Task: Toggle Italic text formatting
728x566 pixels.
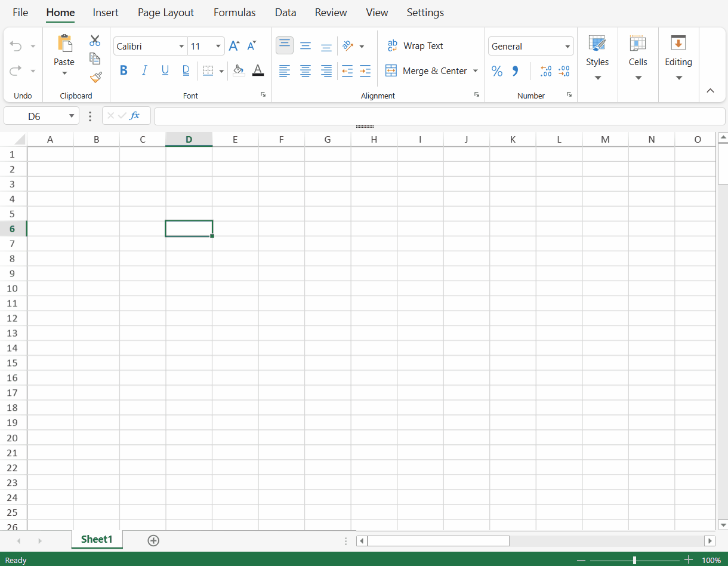Action: [x=144, y=70]
